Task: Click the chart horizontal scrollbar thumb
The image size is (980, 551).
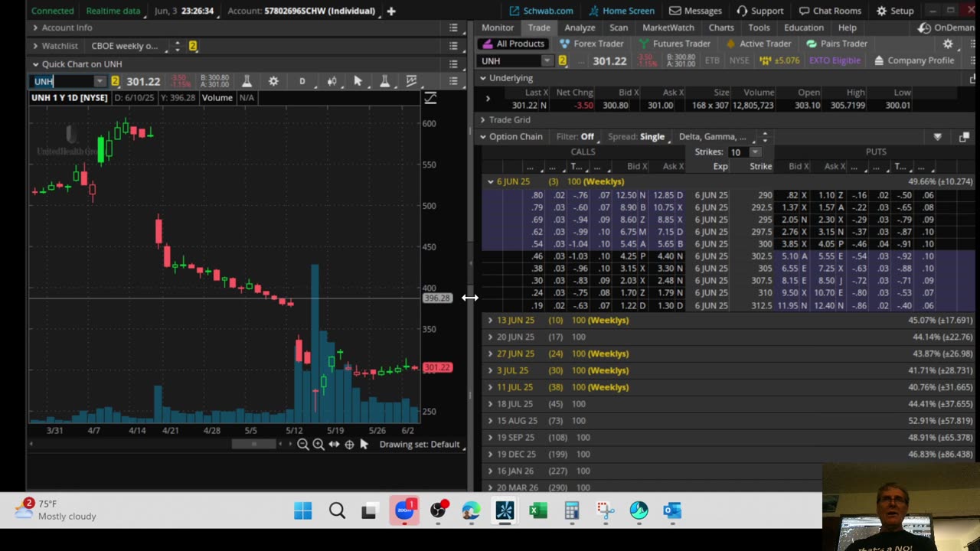Action: 253,444
